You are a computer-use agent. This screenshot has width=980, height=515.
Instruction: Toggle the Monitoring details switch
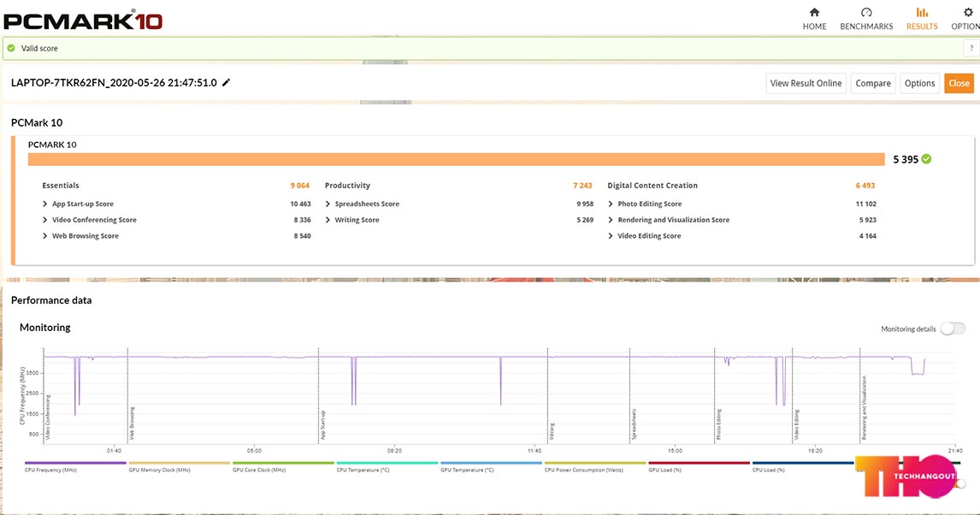pyautogui.click(x=953, y=329)
